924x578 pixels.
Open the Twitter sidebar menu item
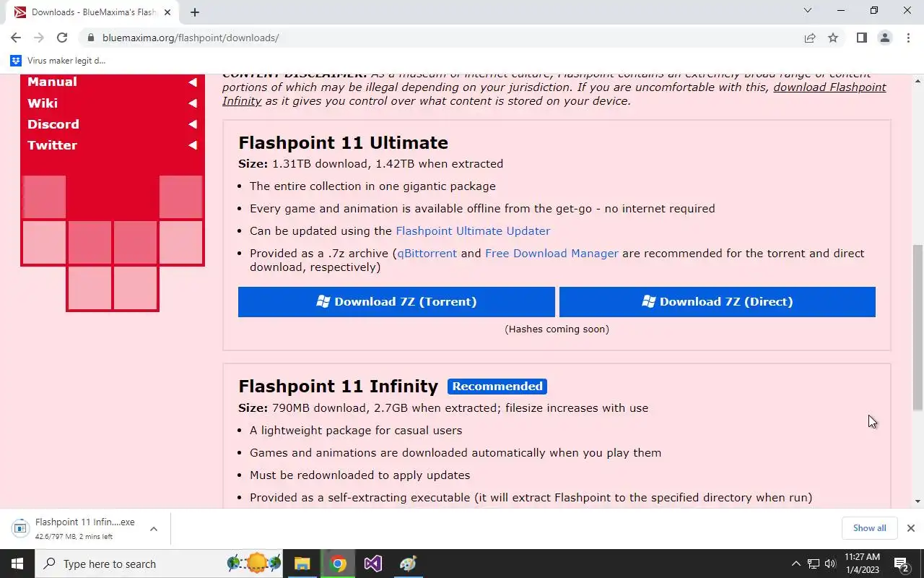(x=52, y=144)
